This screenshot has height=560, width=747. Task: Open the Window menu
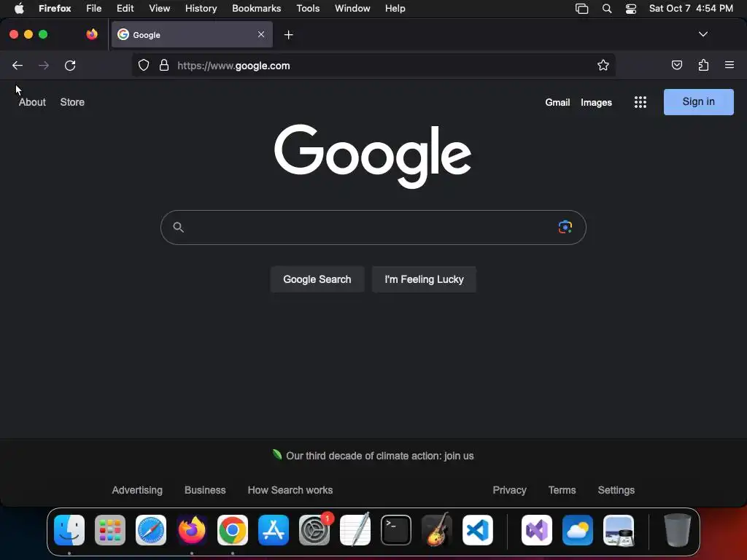(352, 9)
